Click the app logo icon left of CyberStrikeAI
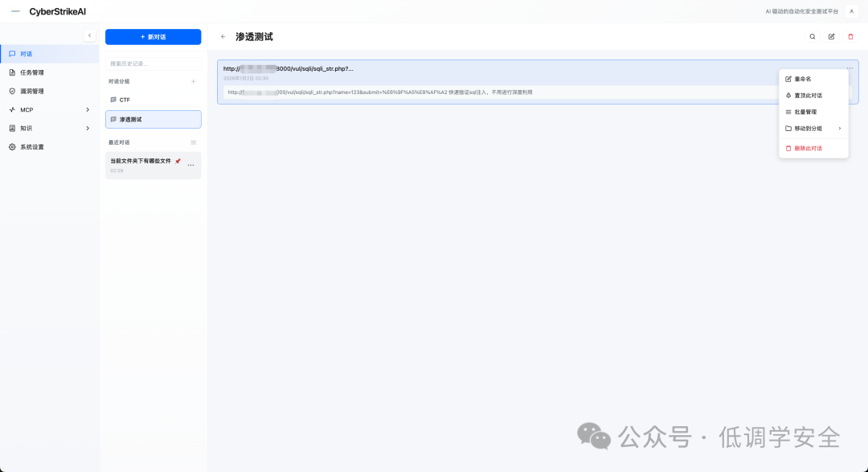Screen dimensions: 868x472 point(15,11)
